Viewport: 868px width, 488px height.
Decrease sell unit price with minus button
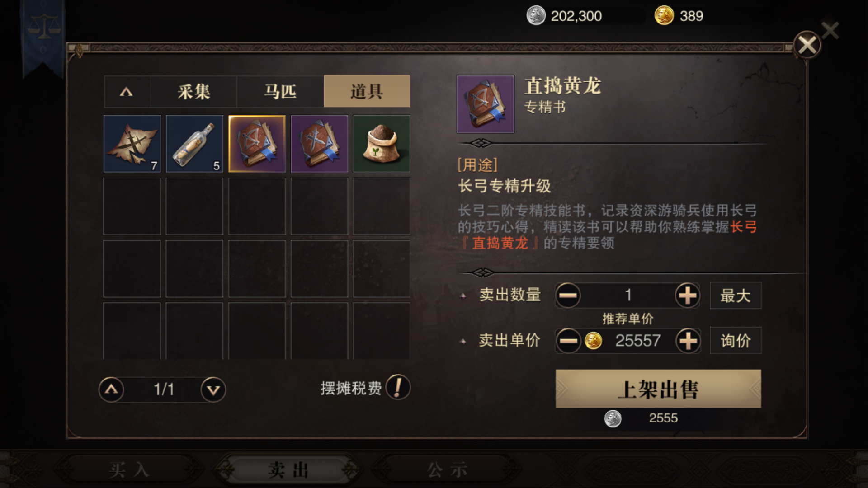pyautogui.click(x=568, y=341)
